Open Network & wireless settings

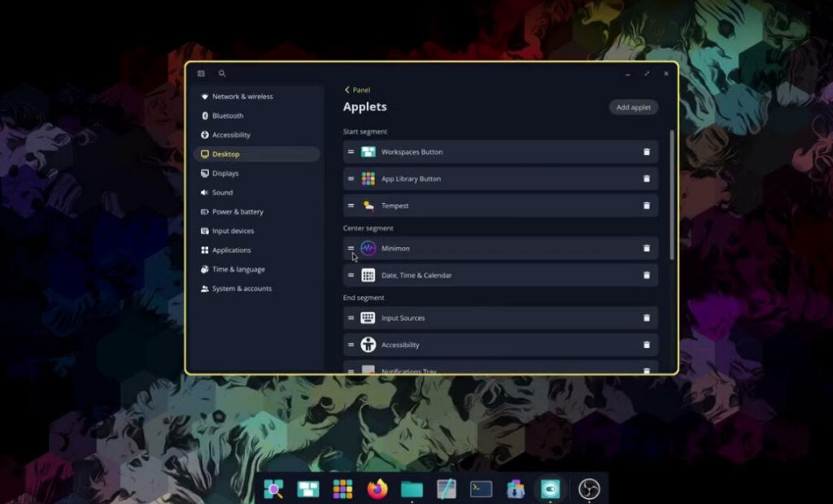click(x=242, y=97)
